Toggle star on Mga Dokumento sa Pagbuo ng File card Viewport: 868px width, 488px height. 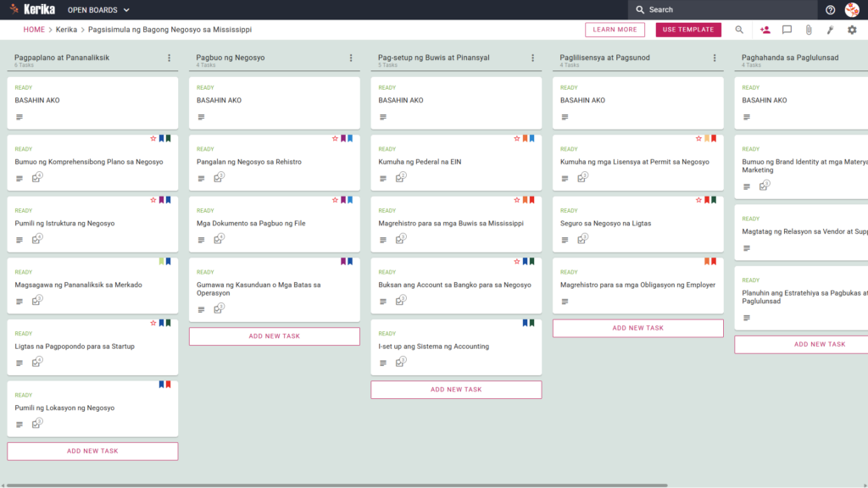(x=335, y=200)
